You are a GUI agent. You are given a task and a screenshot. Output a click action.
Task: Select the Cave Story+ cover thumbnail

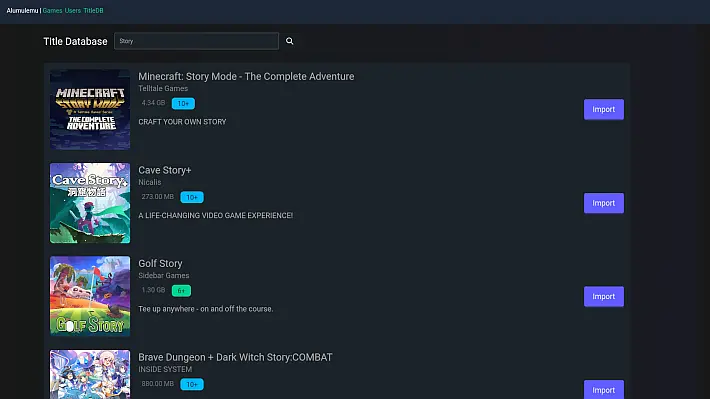click(x=90, y=203)
